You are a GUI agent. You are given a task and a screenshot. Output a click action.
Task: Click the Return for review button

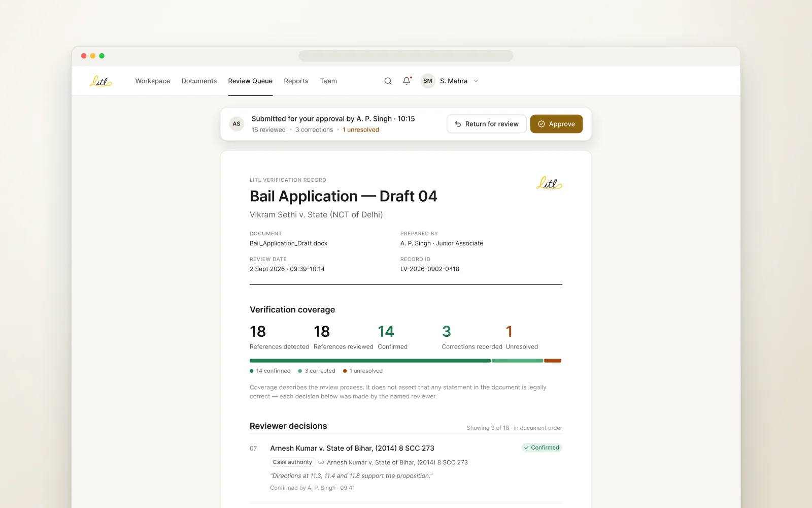tap(487, 124)
